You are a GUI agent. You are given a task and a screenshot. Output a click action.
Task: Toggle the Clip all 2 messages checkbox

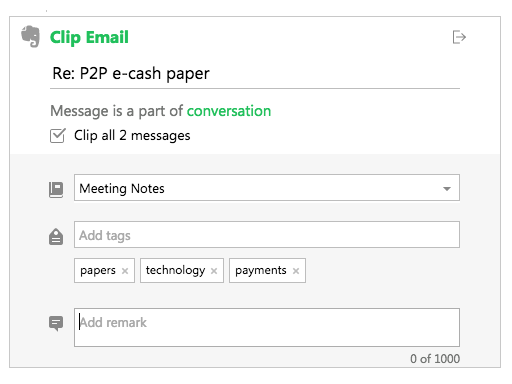pyautogui.click(x=58, y=135)
